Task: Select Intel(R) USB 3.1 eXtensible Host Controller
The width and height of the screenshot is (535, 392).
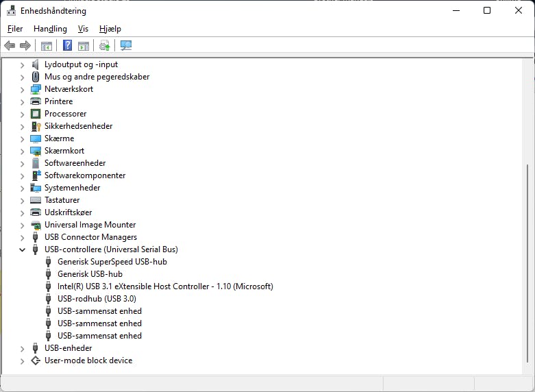Action: 165,286
